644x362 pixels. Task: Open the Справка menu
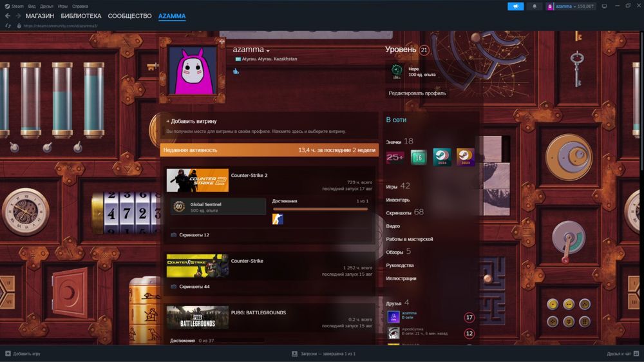pos(80,6)
